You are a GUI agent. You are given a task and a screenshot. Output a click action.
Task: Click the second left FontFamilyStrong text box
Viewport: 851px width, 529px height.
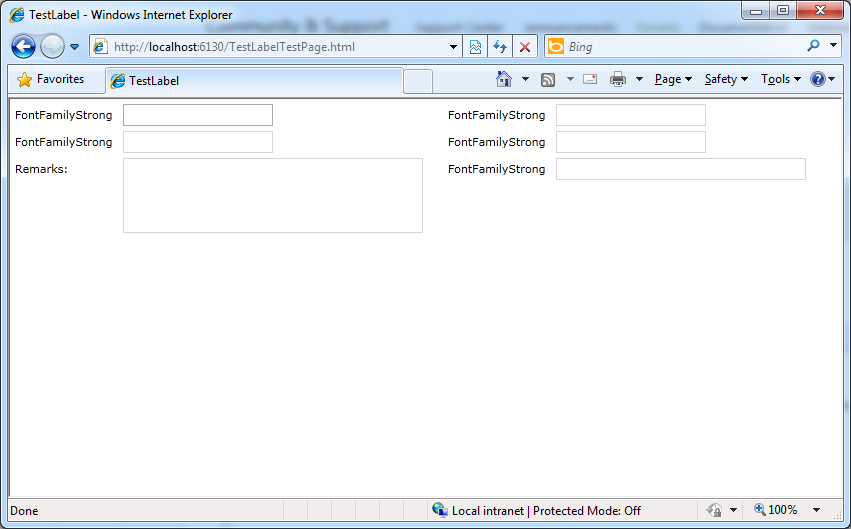click(x=198, y=142)
